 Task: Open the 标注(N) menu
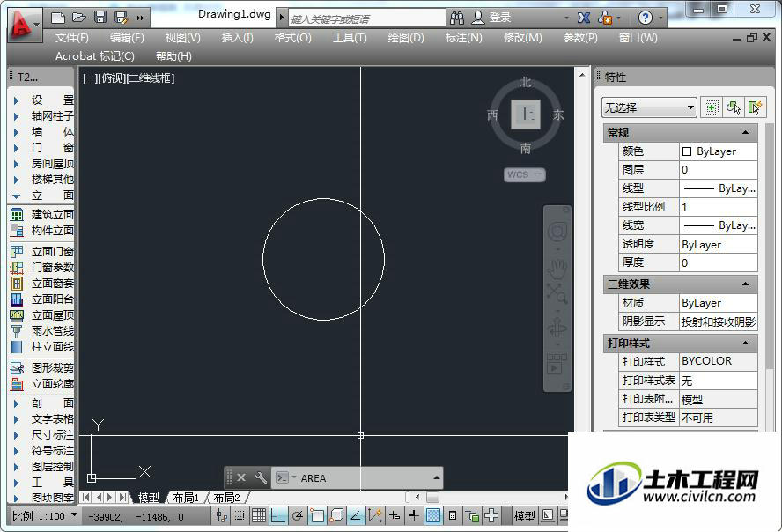464,37
